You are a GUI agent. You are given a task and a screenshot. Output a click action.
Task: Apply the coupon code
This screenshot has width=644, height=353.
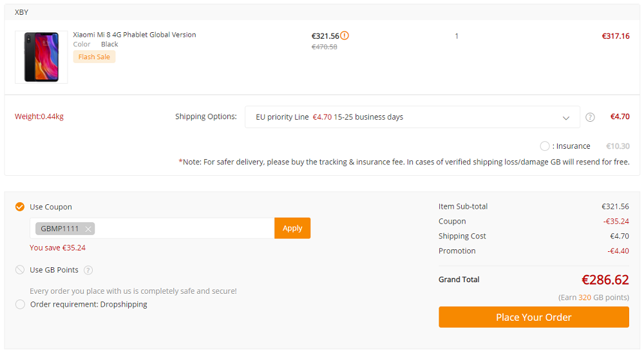tap(292, 228)
